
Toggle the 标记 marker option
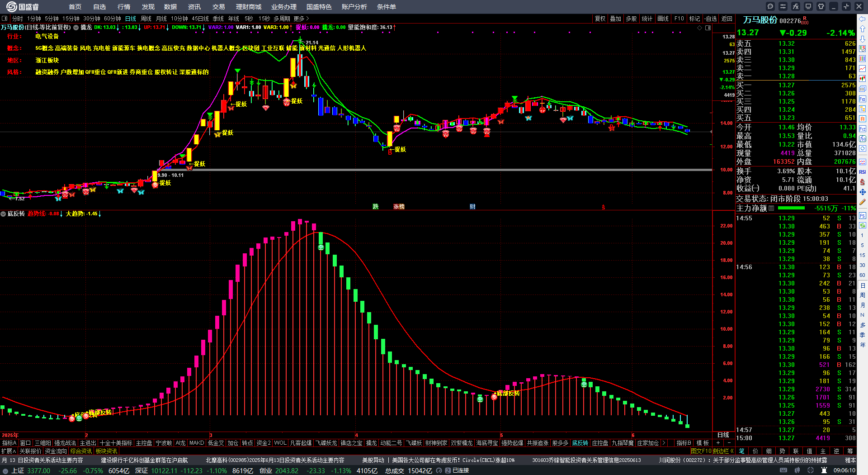tap(694, 19)
